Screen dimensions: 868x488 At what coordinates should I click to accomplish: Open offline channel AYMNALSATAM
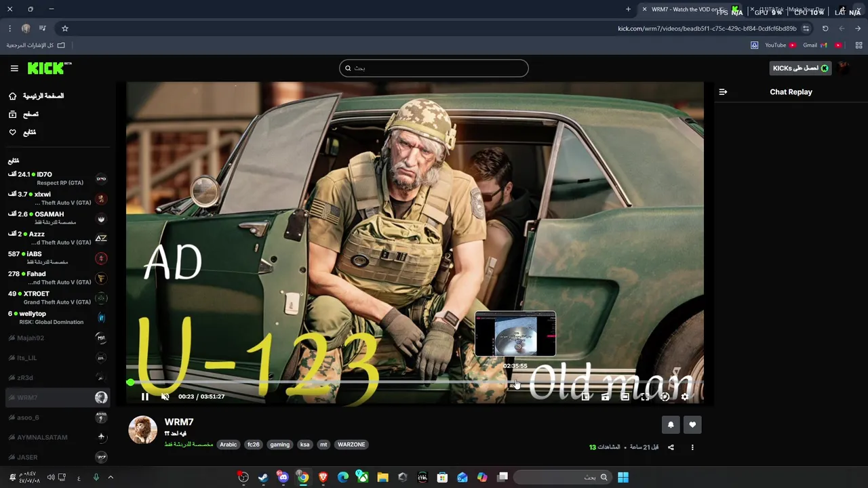coord(57,437)
